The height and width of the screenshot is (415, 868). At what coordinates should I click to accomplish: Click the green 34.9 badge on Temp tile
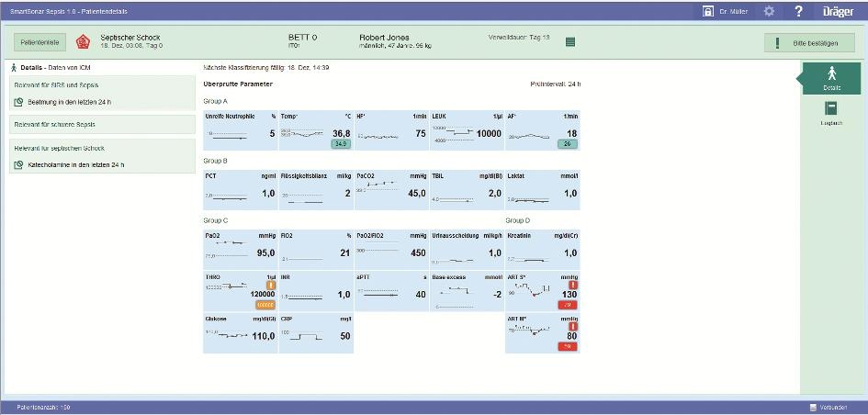click(340, 144)
